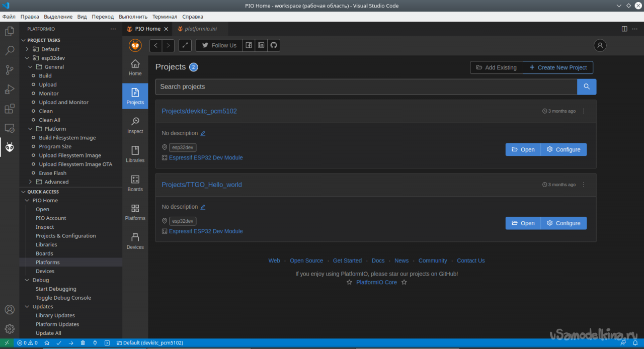Open the three-dot menu for TTGO_Hello_world project
Screen dimensions: 644x349
click(x=584, y=185)
